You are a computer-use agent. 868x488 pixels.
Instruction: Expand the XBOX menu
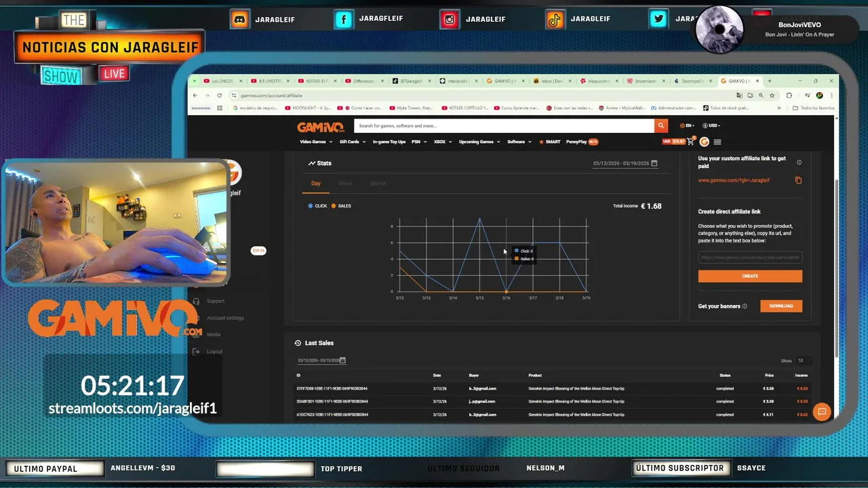point(442,142)
